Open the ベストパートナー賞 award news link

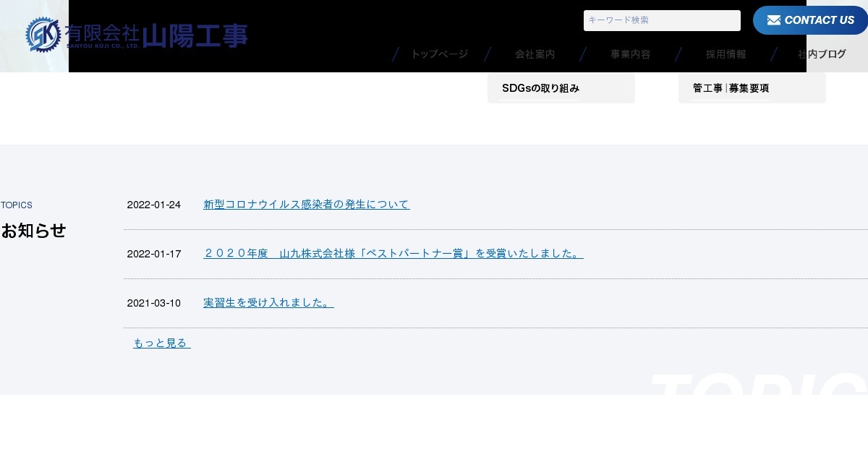tap(393, 254)
